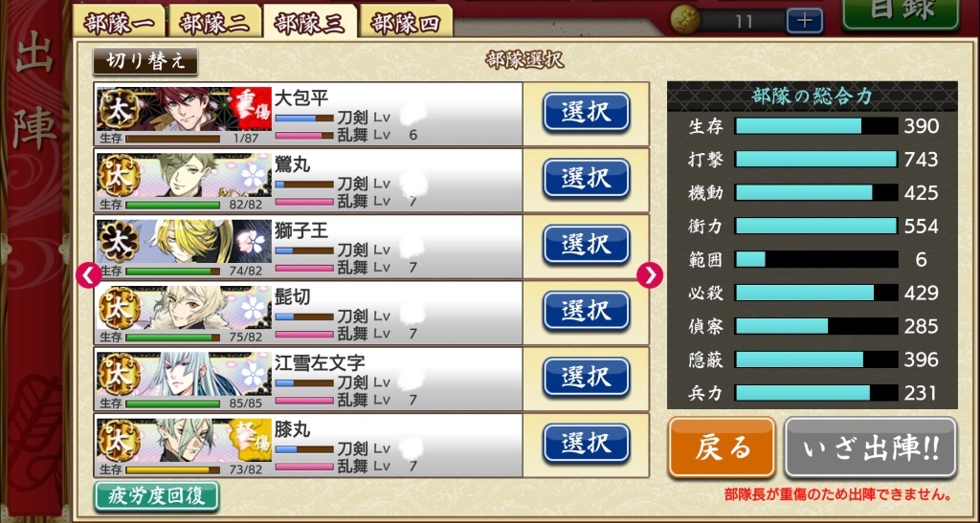
Task: Click the いざ出陣!! sortie button
Action: click(871, 447)
